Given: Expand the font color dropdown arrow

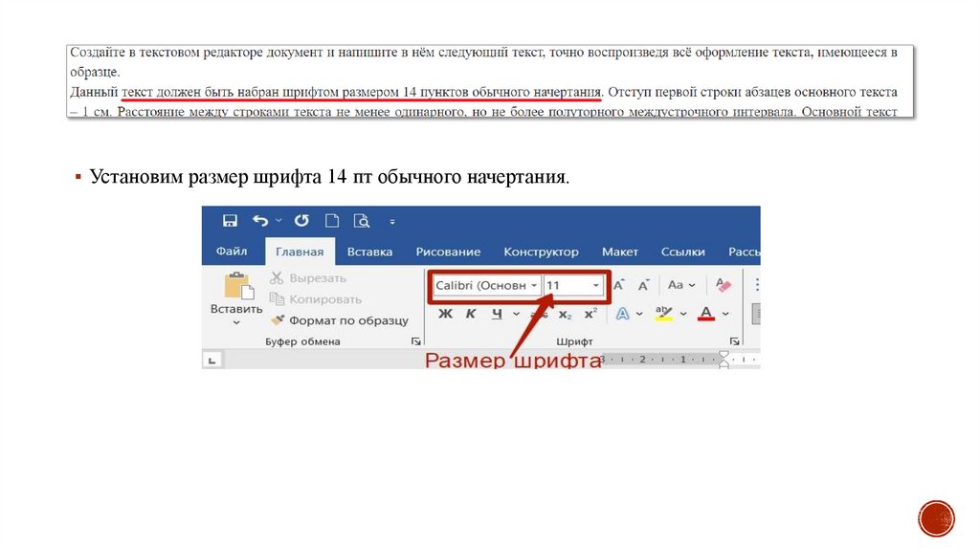Looking at the screenshot, I should coord(725,314).
